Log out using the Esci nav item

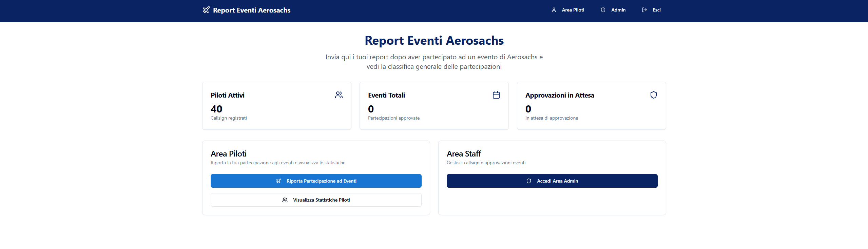(x=656, y=10)
